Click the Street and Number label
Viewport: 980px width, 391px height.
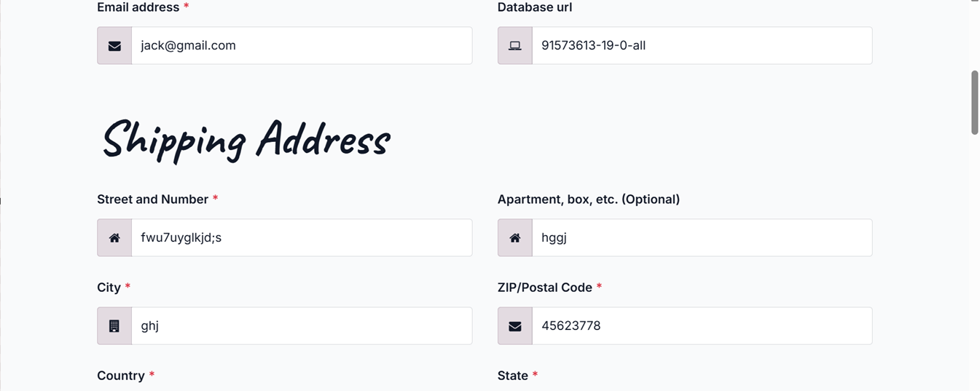tap(152, 200)
